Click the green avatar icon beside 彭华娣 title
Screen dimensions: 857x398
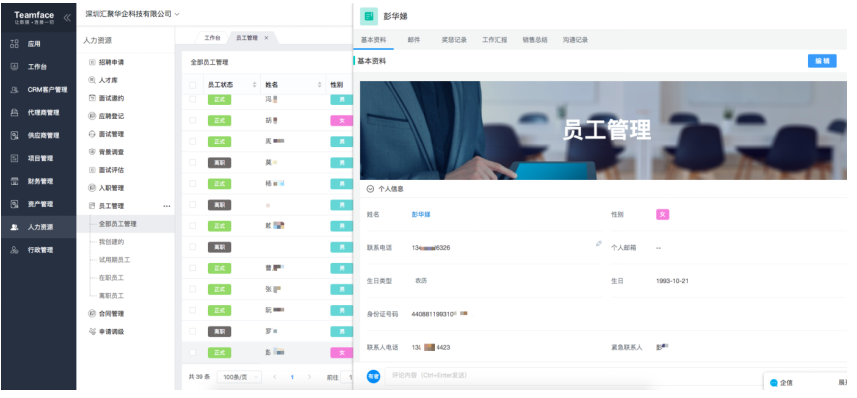369,17
